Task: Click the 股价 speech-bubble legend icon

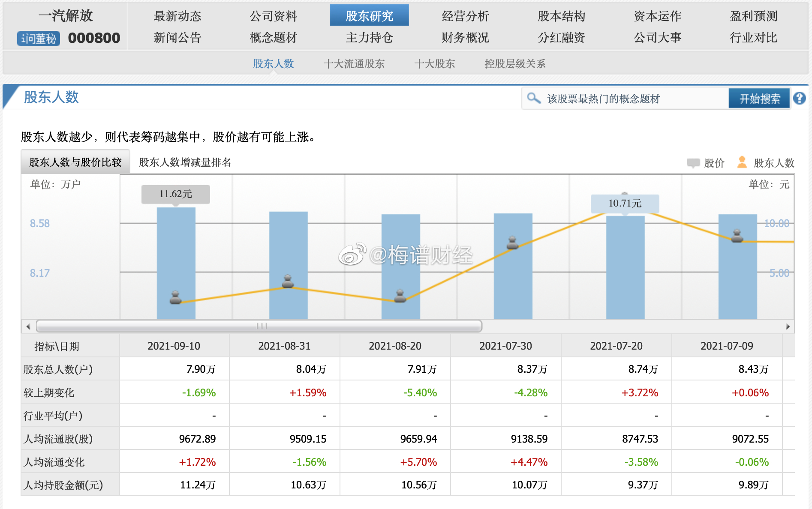Action: 695,163
